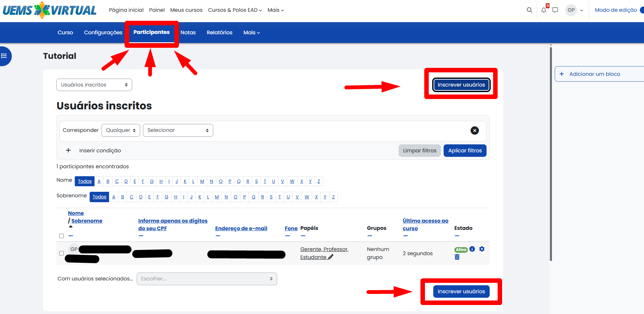The width and height of the screenshot is (644, 314).
Task: Open the Selecionar filter dropdown
Action: coord(178,131)
